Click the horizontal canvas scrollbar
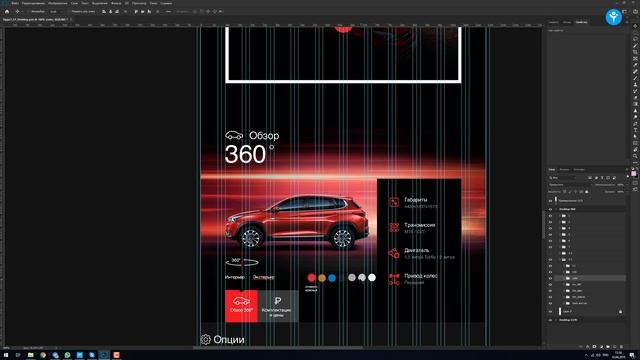Image resolution: width=640 pixels, height=360 pixels. click(x=278, y=348)
